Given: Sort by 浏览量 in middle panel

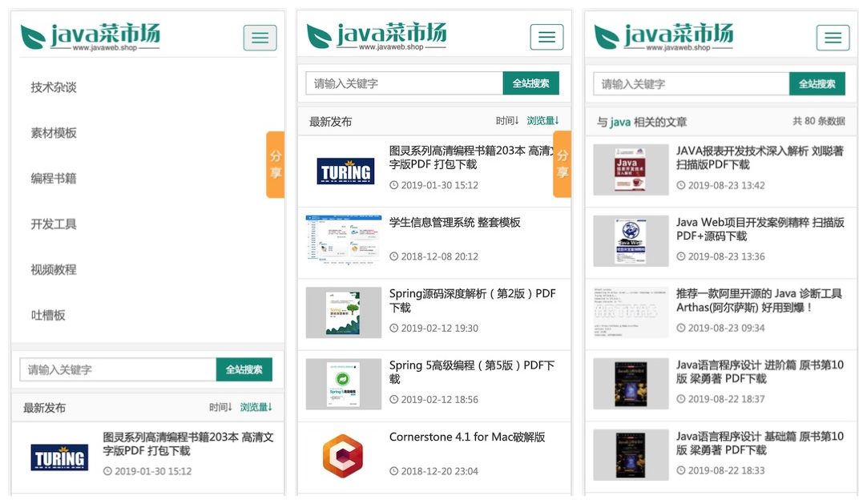Looking at the screenshot, I should point(543,120).
